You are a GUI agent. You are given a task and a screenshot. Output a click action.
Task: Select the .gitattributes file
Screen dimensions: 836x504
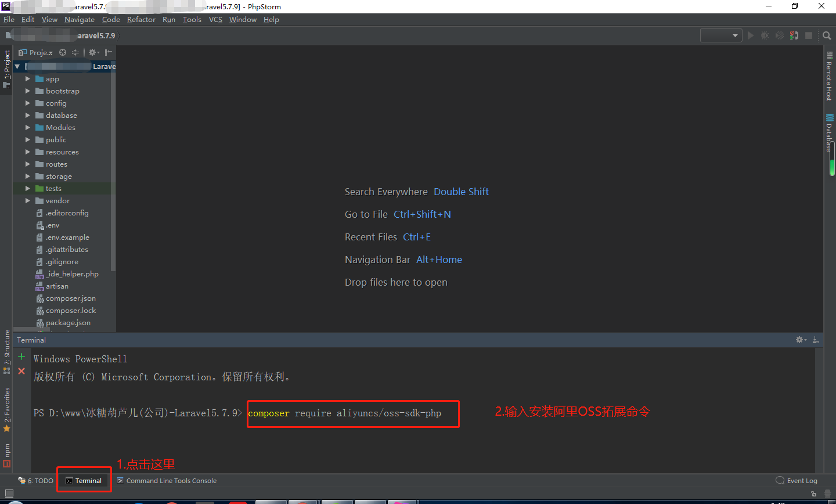point(67,250)
